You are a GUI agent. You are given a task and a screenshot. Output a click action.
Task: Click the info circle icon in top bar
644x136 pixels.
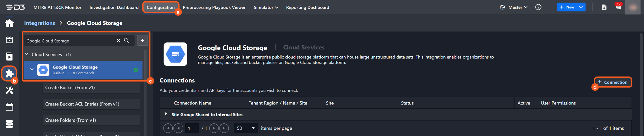click(538, 7)
